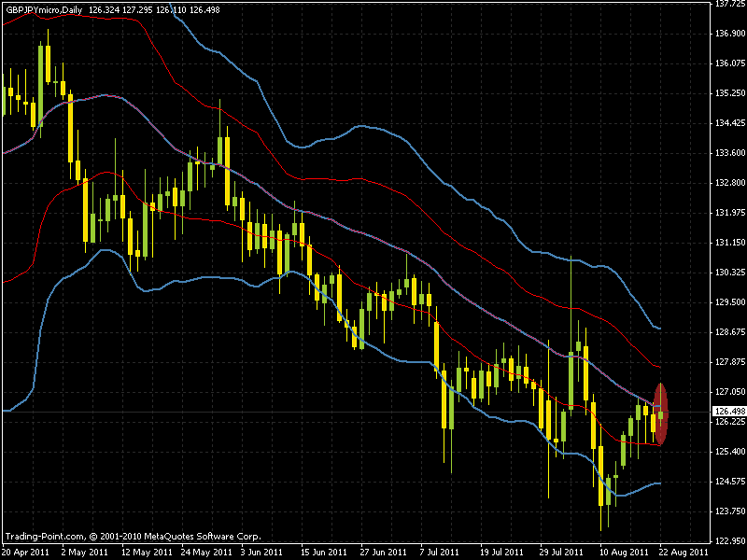Click the 126.225 price axis label
The height and width of the screenshot is (560, 747).
pos(730,422)
